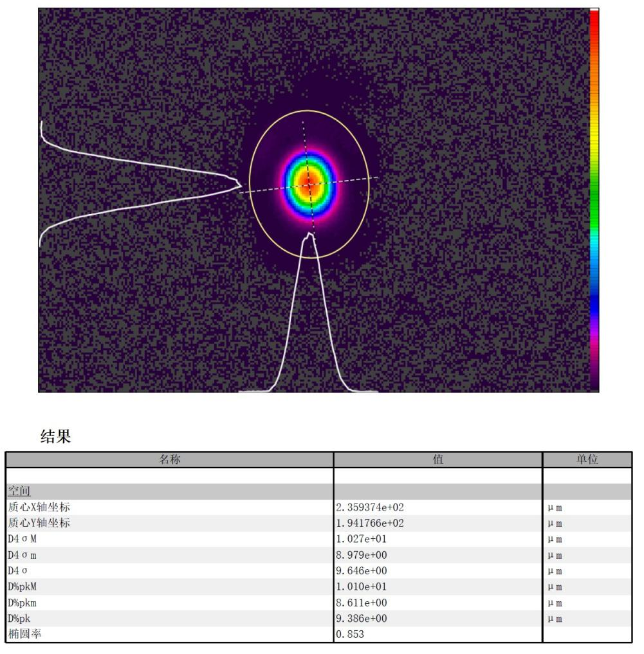Select the 椭圆率 row label
The image size is (644, 654).
[x=24, y=634]
